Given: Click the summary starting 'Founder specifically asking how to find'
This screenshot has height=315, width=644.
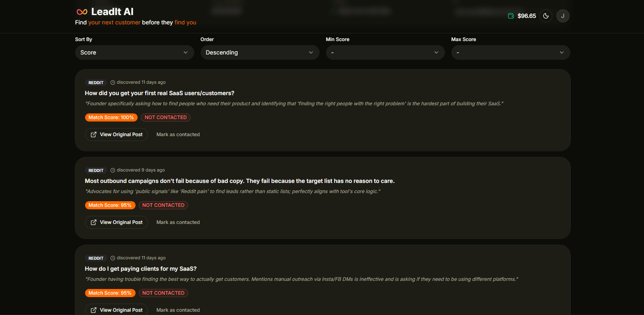Looking at the screenshot, I should pos(294,104).
